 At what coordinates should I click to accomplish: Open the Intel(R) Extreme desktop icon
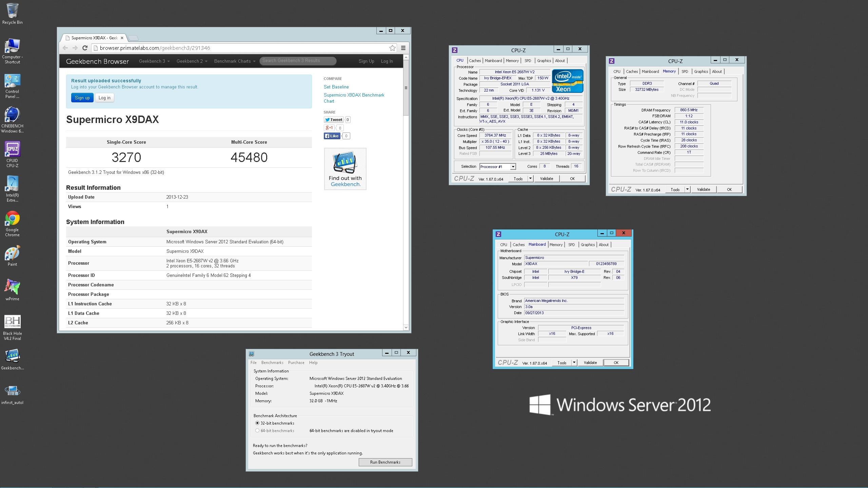click(12, 189)
